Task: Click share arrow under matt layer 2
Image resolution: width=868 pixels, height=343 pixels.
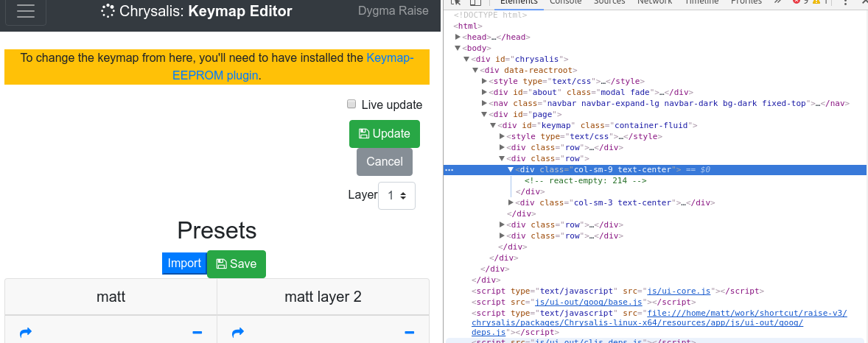Action: click(x=238, y=333)
